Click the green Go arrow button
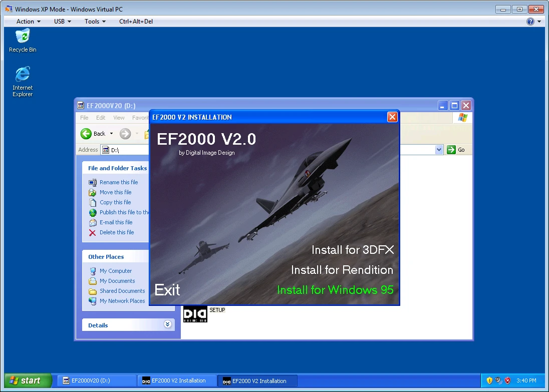The image size is (549, 392). (451, 150)
